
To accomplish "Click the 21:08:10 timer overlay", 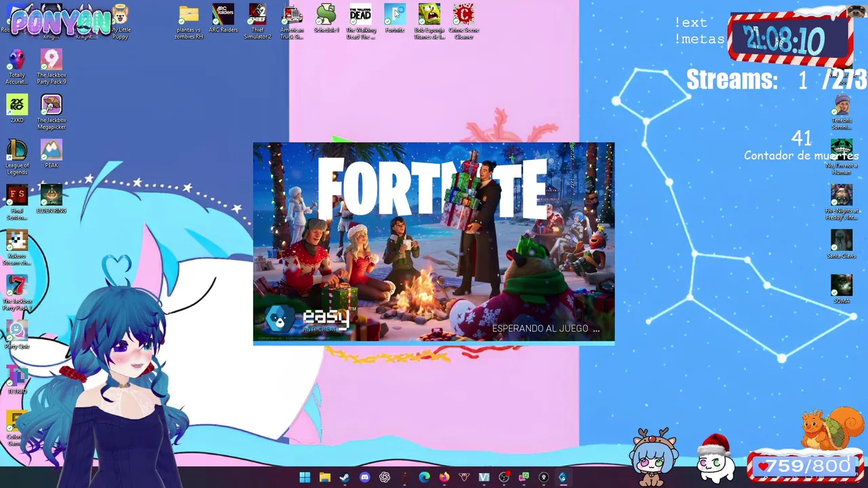I will pyautogui.click(x=784, y=40).
